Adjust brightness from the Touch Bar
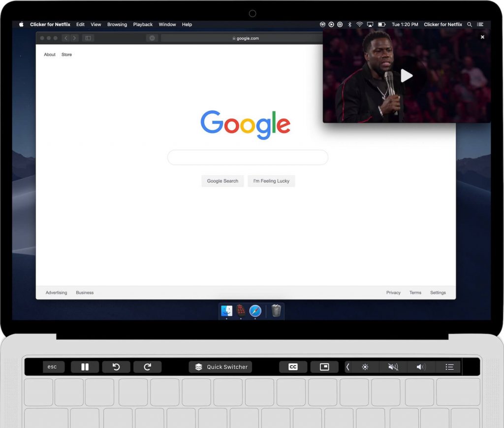Image resolution: width=504 pixels, height=428 pixels. (x=365, y=366)
